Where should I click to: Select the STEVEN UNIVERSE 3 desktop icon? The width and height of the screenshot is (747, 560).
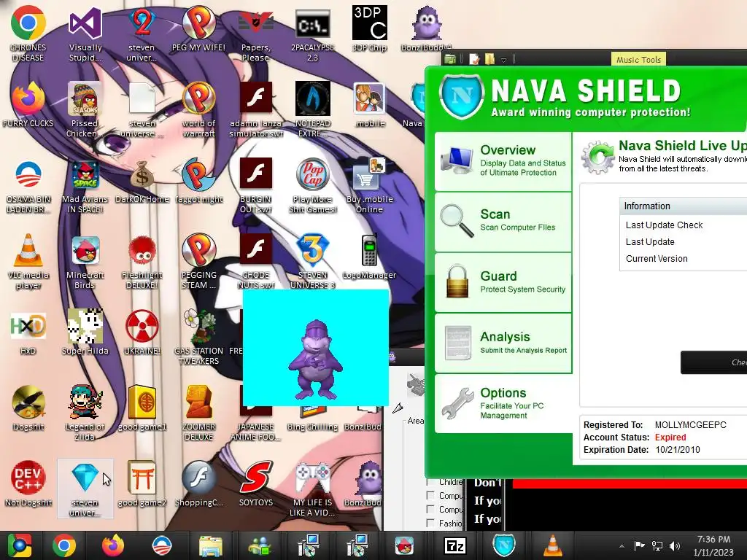click(x=312, y=262)
